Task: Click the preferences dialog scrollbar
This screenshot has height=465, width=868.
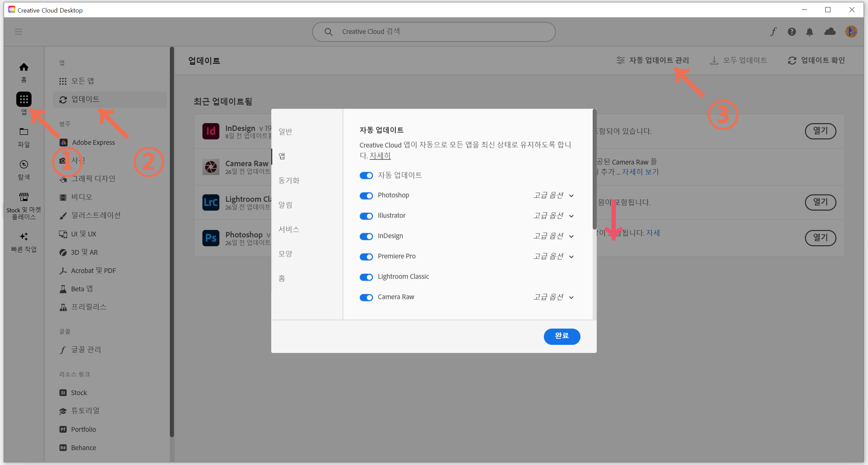Action: point(594,169)
